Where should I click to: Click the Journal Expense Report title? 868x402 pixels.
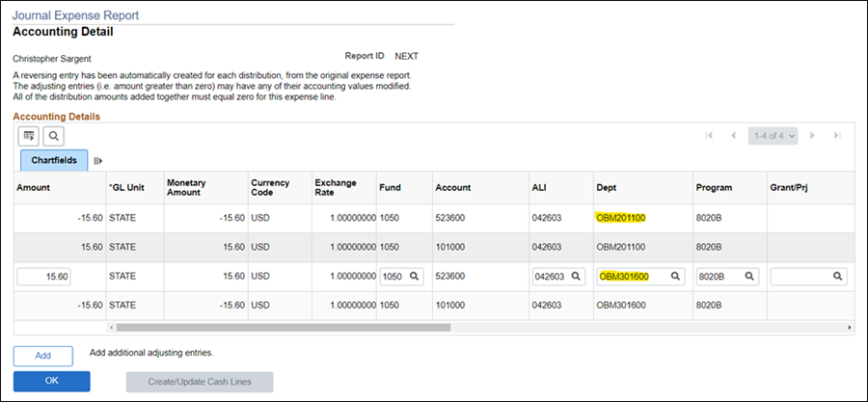(x=76, y=15)
